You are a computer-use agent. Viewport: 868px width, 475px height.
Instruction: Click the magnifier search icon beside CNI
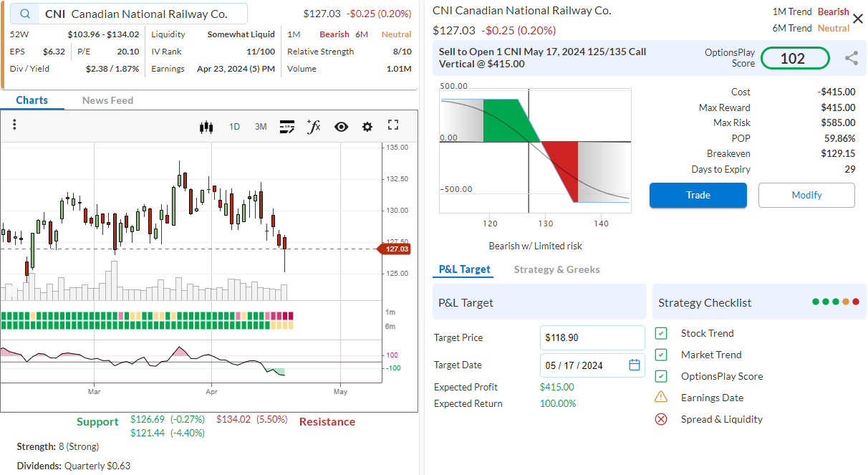[x=26, y=14]
